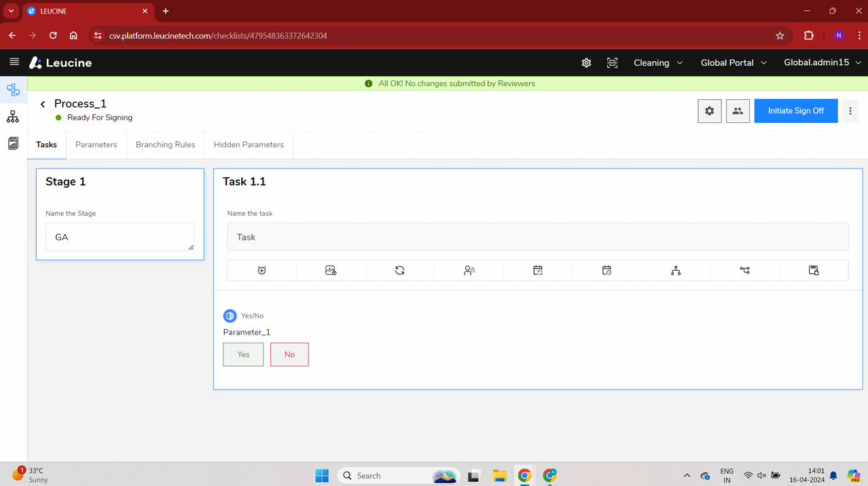Expand the Global Portal dropdown
Viewport: 868px width, 486px height.
[734, 62]
